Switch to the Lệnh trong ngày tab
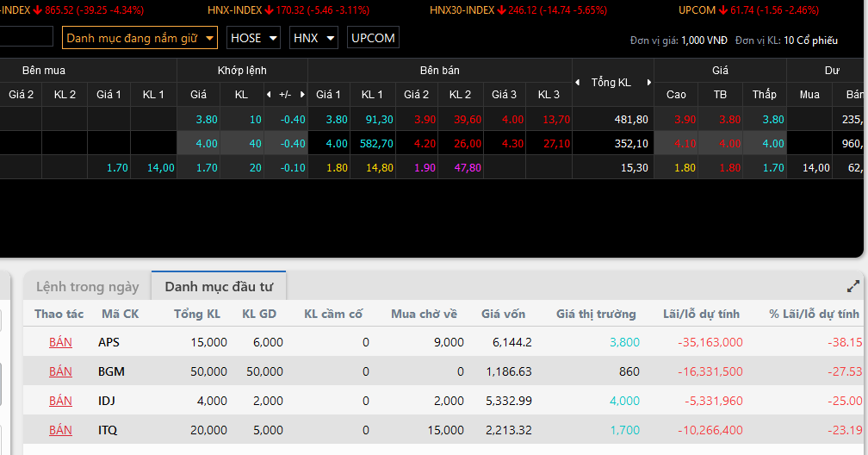Viewport: 868px width, 455px height. coord(88,286)
